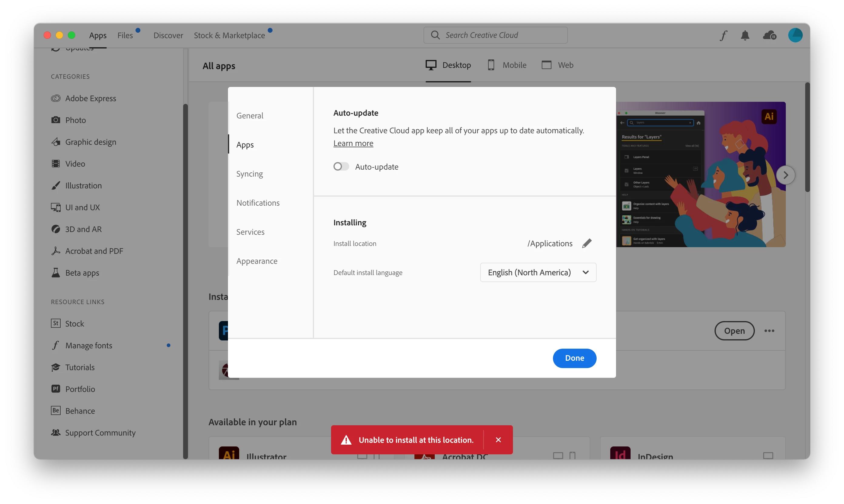This screenshot has width=844, height=504.
Task: Select the Appearance preferences tab
Action: click(x=257, y=261)
